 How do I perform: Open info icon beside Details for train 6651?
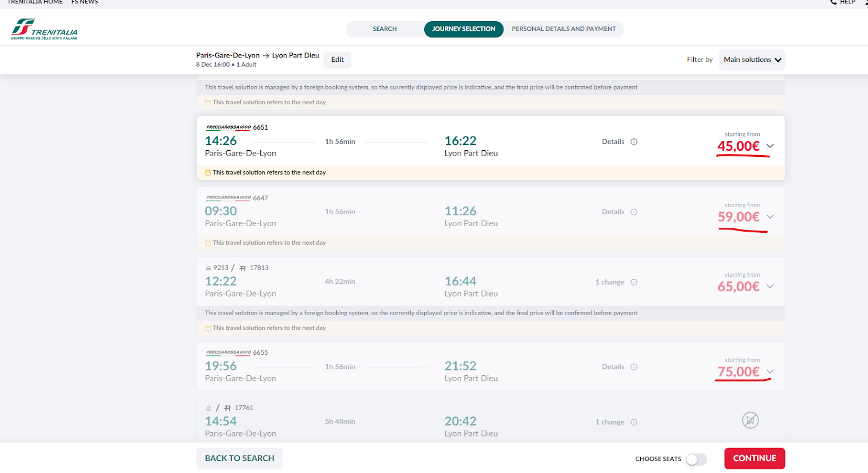click(x=634, y=142)
